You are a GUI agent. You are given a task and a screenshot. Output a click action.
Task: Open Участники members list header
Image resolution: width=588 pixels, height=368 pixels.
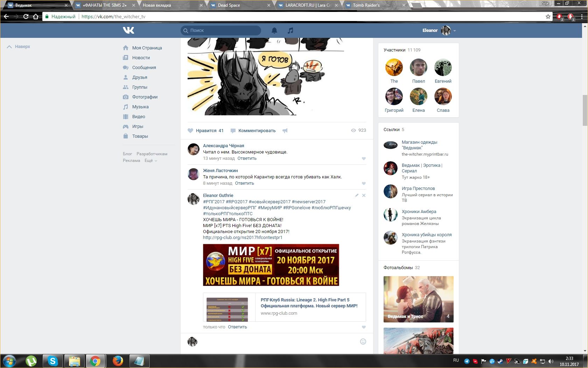point(402,50)
